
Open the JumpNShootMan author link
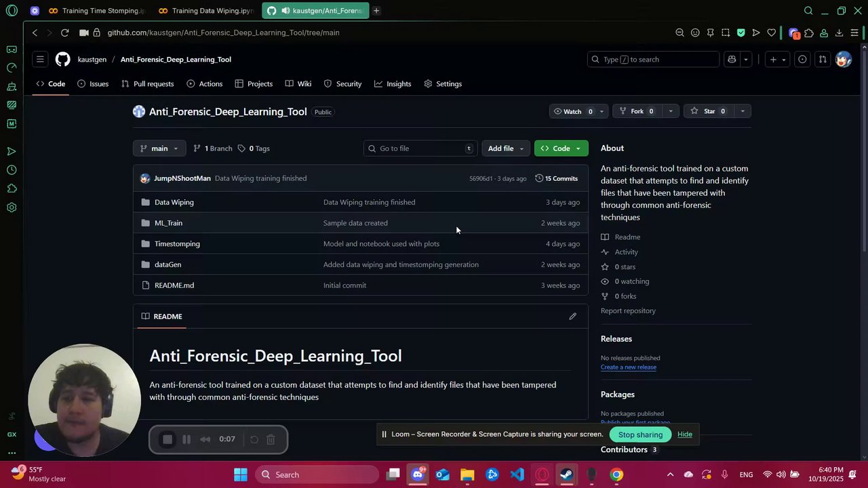click(x=182, y=178)
